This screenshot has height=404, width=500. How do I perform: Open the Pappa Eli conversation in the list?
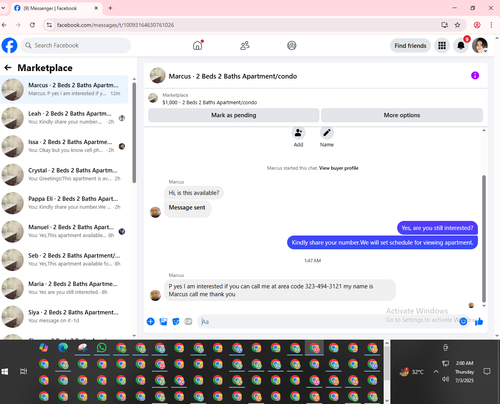[64, 203]
